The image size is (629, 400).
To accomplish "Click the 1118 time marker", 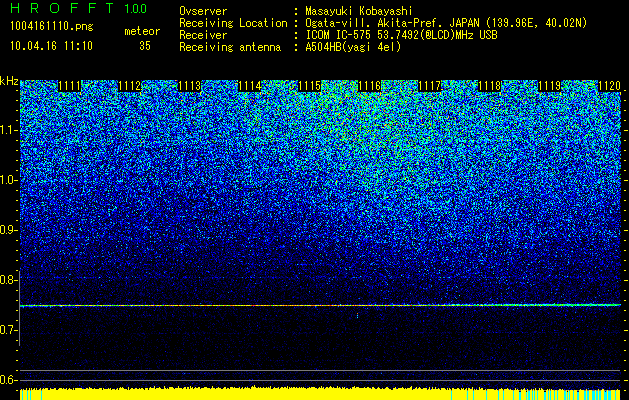I will coord(489,86).
